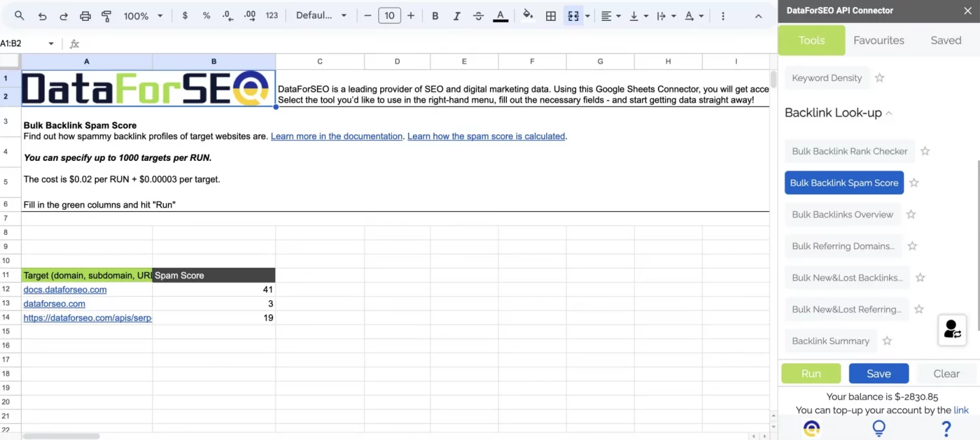Click the font size field showing 10
Image resolution: width=980 pixels, height=440 pixels.
[x=389, y=16]
